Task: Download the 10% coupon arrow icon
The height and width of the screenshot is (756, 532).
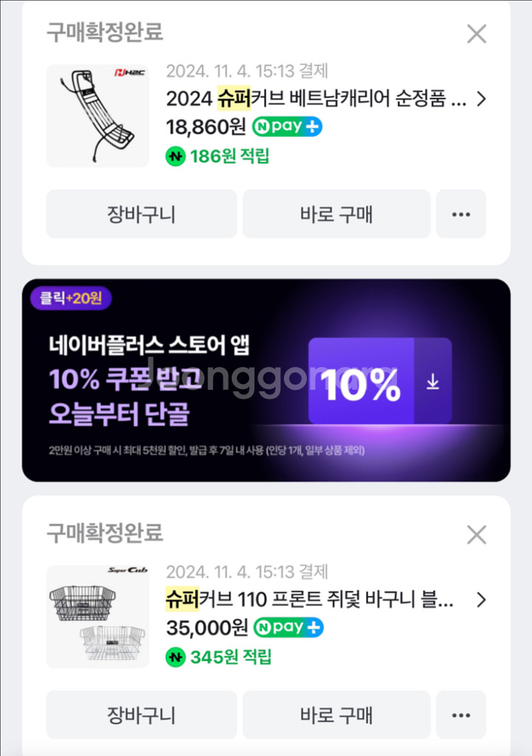Action: click(433, 382)
